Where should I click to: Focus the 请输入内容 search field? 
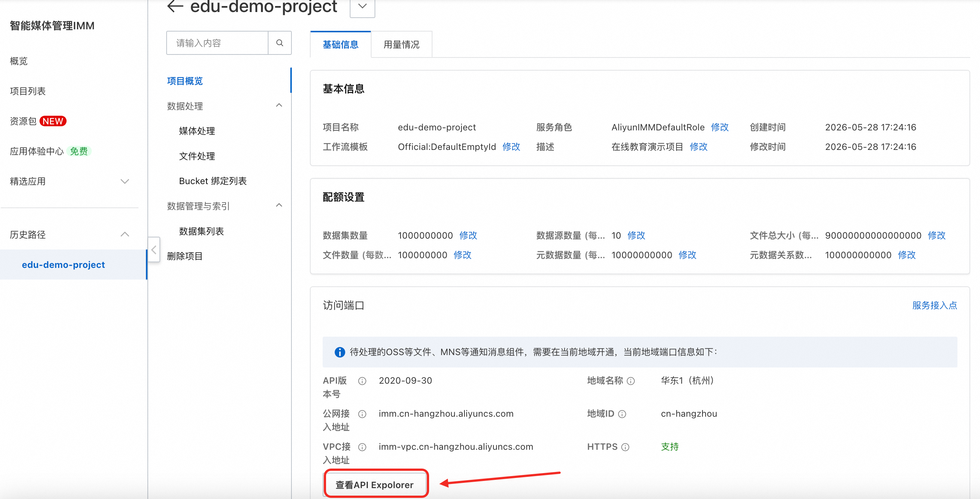[217, 43]
